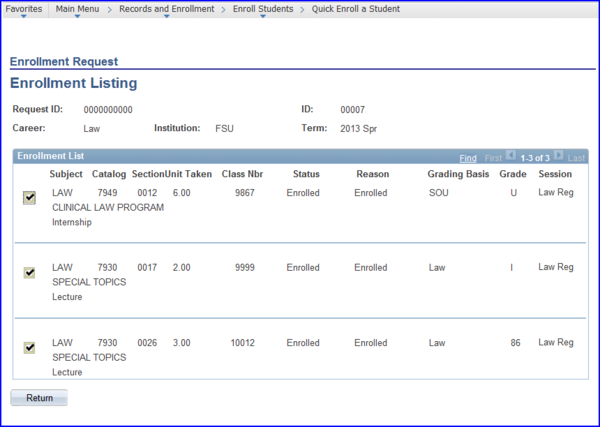The height and width of the screenshot is (427, 600).
Task: Click the Catalog column header
Action: click(x=109, y=174)
